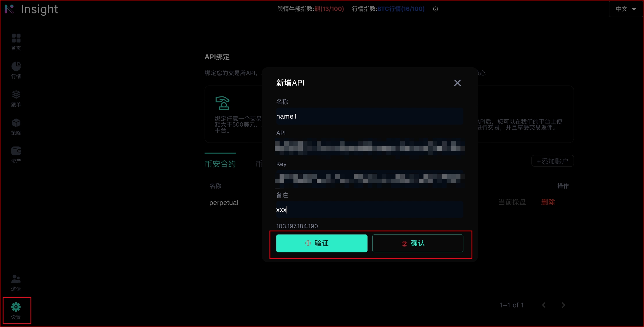This screenshot has height=327, width=644.
Task: Click the 名称 field containing name1
Action: [369, 116]
